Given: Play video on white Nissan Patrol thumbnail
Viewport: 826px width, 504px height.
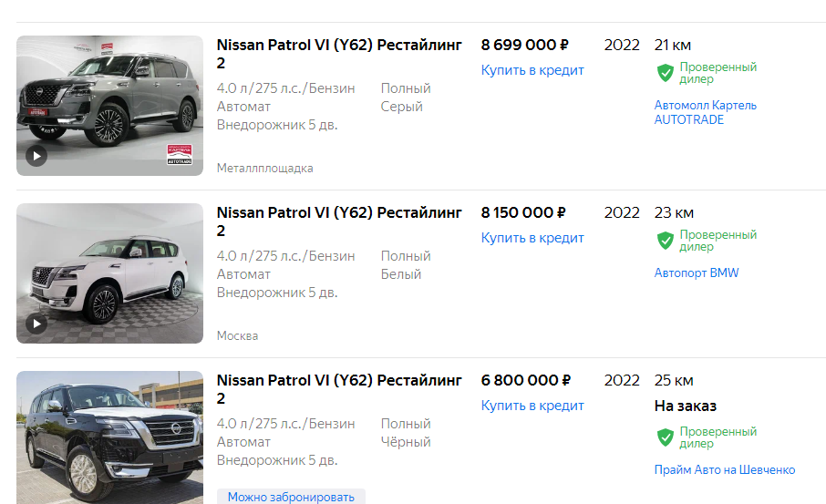Looking at the screenshot, I should (36, 324).
